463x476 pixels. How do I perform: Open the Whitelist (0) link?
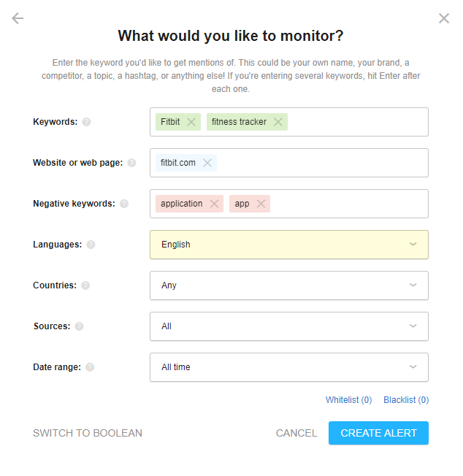pos(348,400)
